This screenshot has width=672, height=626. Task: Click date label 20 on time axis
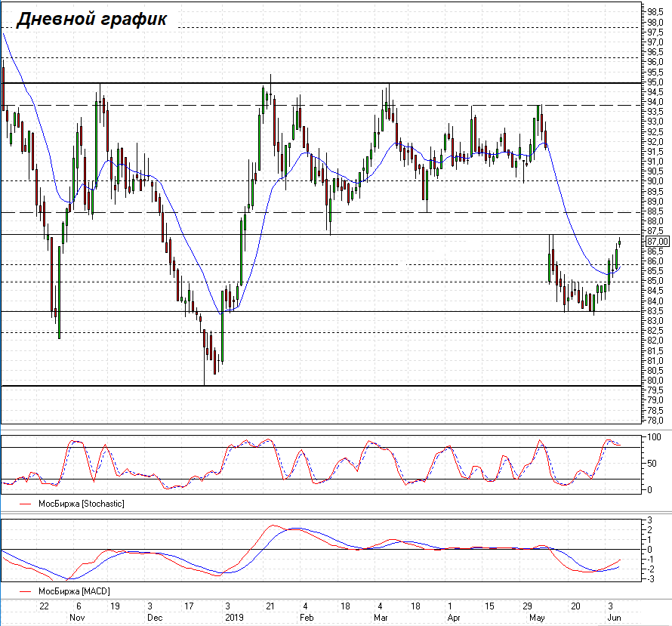pyautogui.click(x=575, y=606)
